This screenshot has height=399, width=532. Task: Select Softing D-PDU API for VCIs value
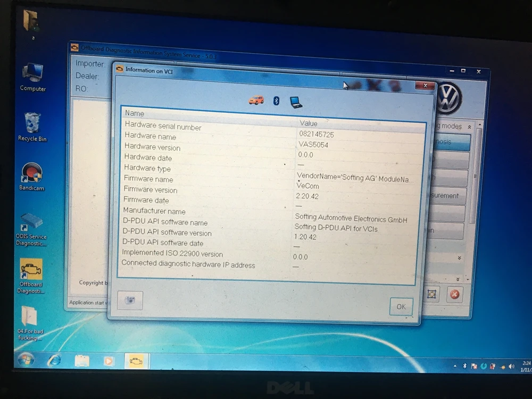[x=336, y=228]
